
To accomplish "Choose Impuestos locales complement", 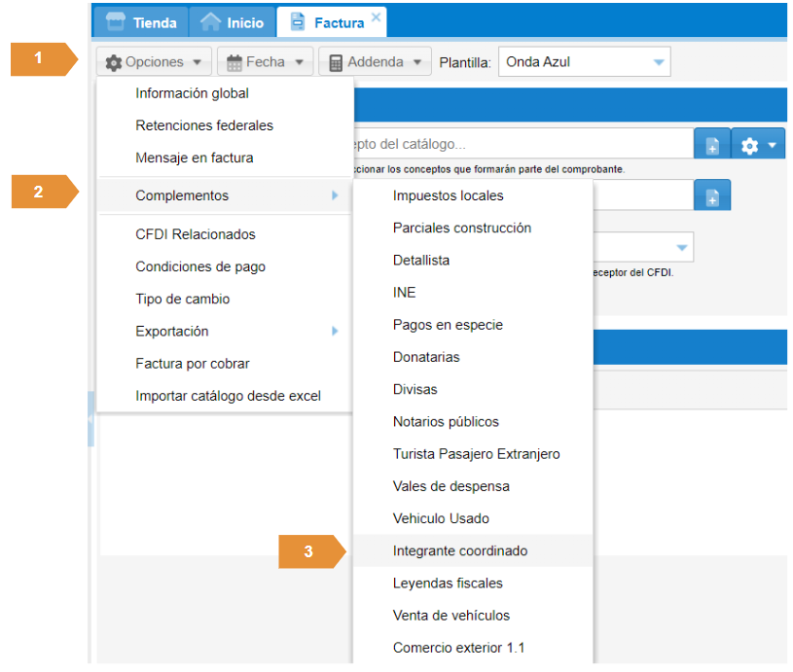I will click(x=449, y=195).
